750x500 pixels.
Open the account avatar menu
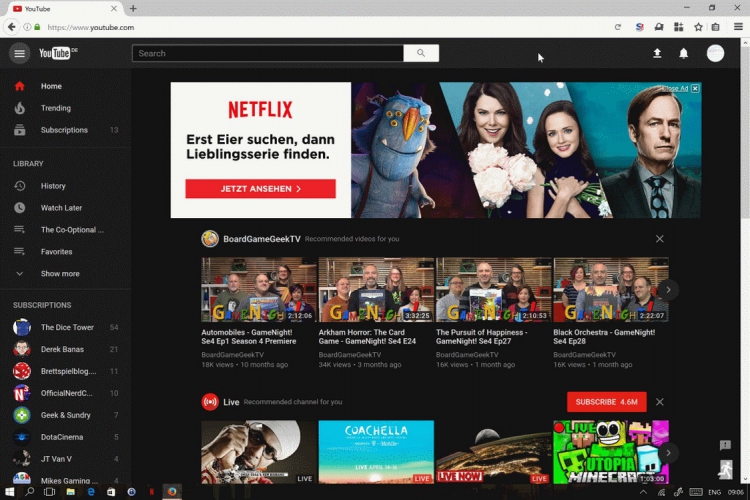(715, 53)
